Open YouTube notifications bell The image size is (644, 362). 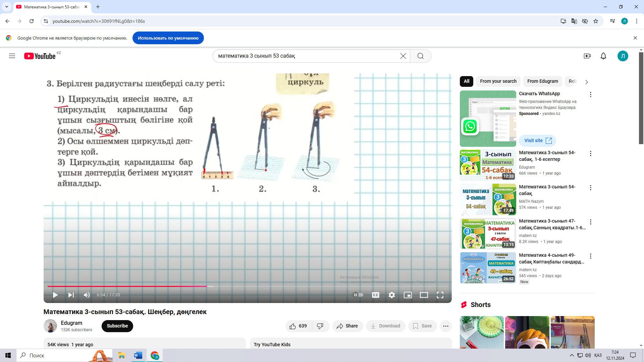(603, 56)
